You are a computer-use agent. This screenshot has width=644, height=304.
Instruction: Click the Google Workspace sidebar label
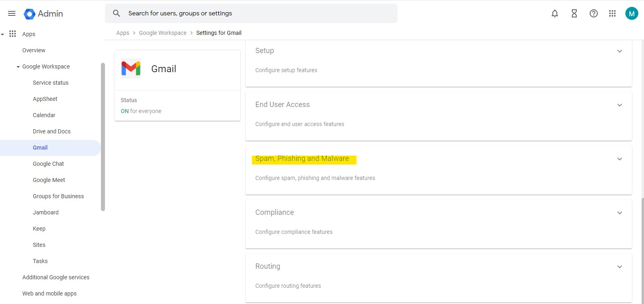[46, 66]
